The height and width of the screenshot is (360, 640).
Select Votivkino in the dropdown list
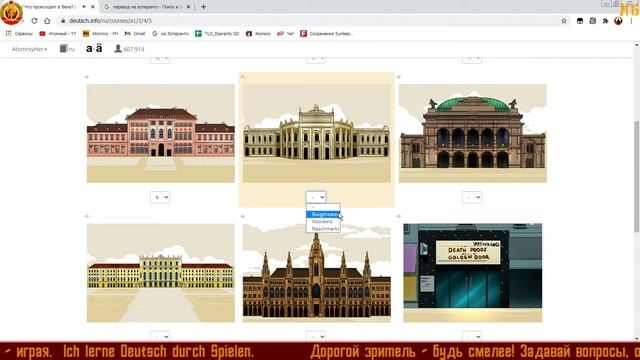[x=323, y=222]
